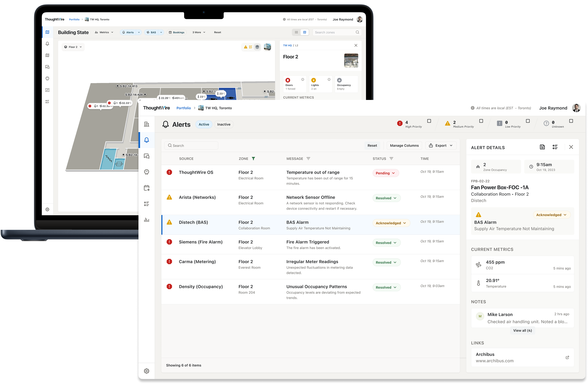Open the Mike Larson note
Viewport: 588px width, 384px height.
coord(522,318)
